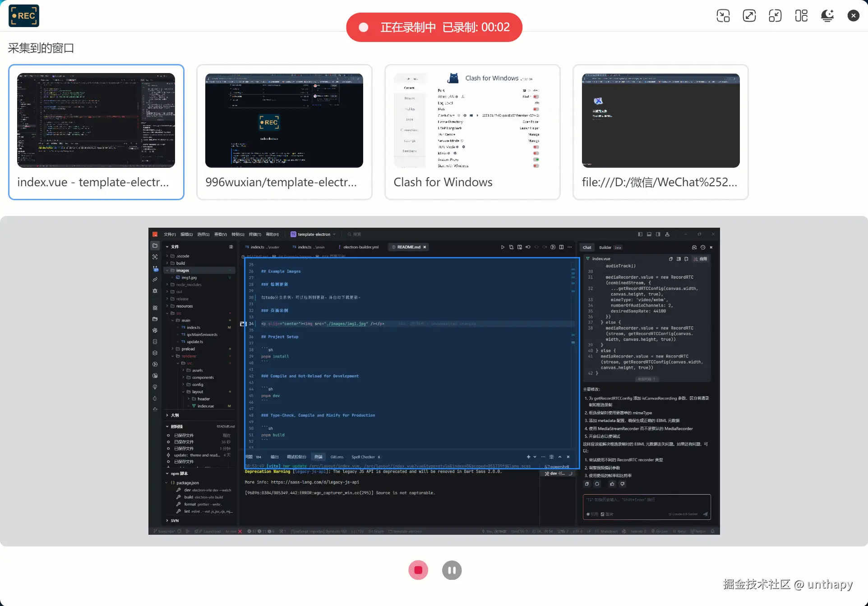Viewport: 868px width, 606px height.
Task: Click the thumbs-down icon under the chat reply
Action: click(623, 484)
